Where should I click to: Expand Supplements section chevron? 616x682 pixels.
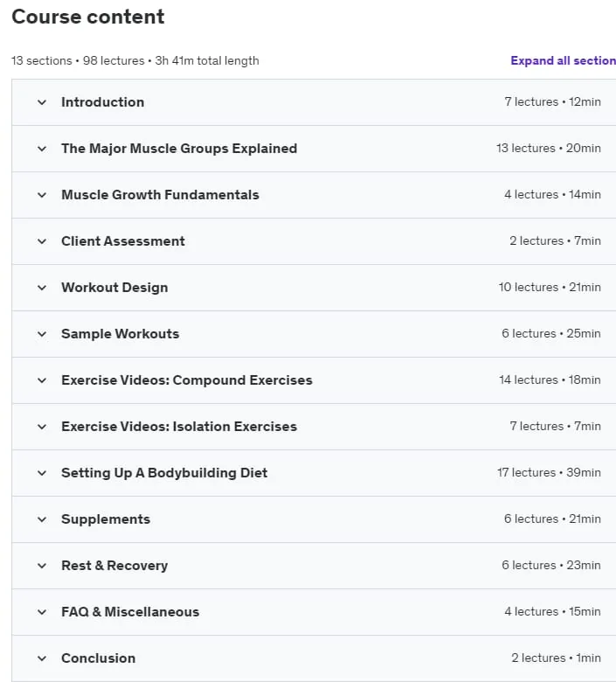click(42, 519)
